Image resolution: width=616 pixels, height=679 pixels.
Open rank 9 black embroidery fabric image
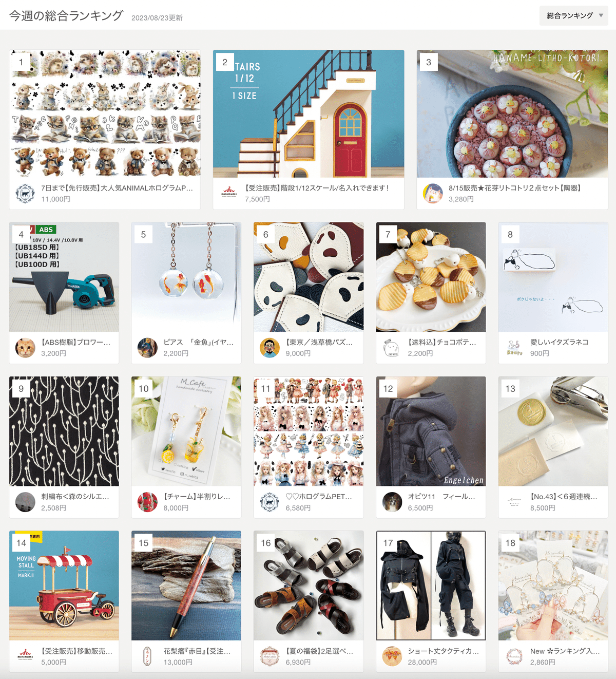(64, 431)
